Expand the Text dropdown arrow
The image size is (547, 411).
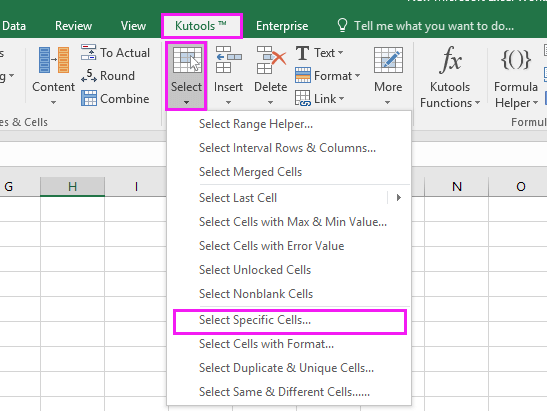click(x=340, y=53)
